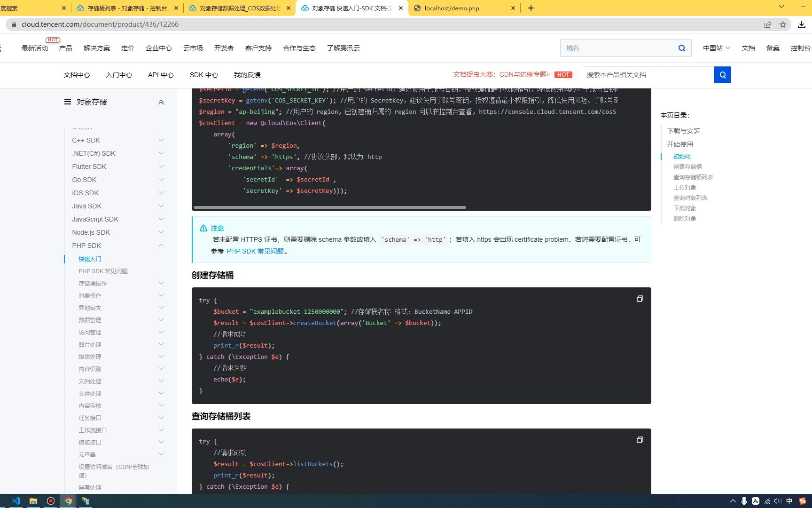Collapse the PHP SDK section

click(161, 246)
